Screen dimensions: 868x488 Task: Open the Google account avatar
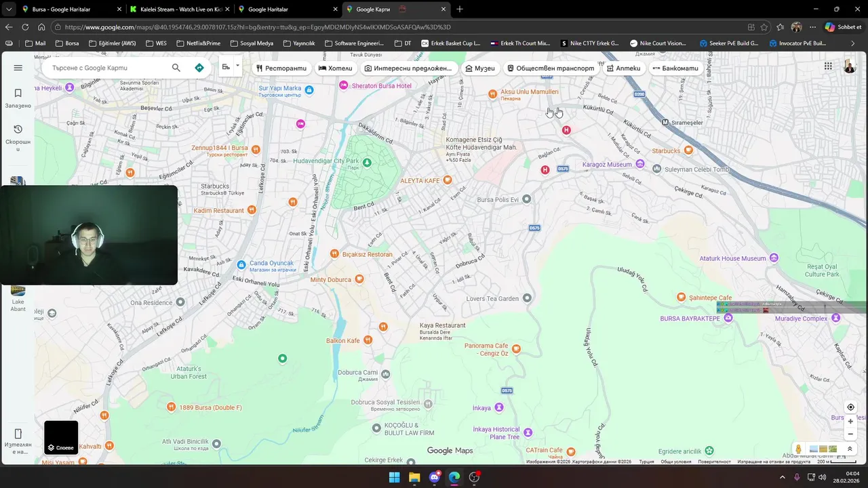point(849,66)
